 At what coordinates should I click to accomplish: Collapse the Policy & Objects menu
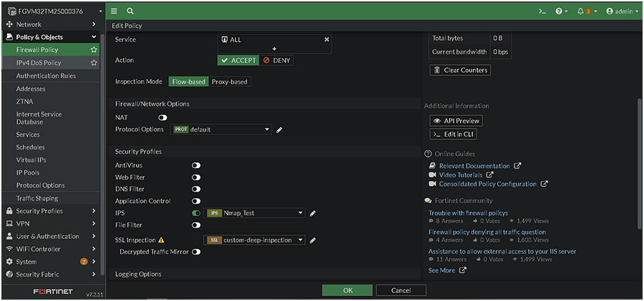click(x=52, y=37)
